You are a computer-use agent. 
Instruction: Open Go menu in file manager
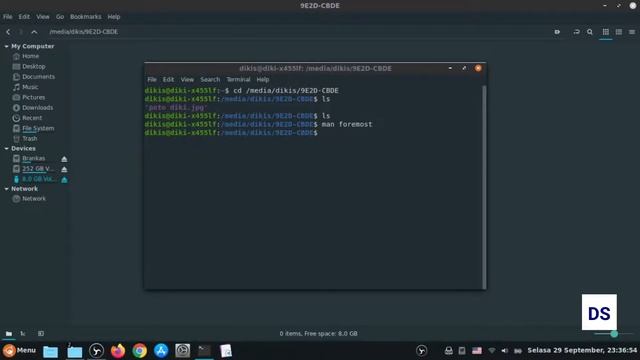[60, 17]
